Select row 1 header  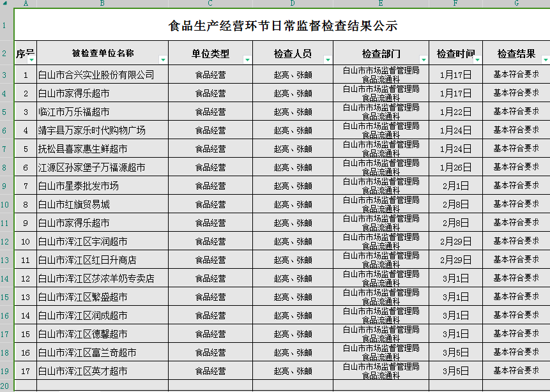pos(6,26)
